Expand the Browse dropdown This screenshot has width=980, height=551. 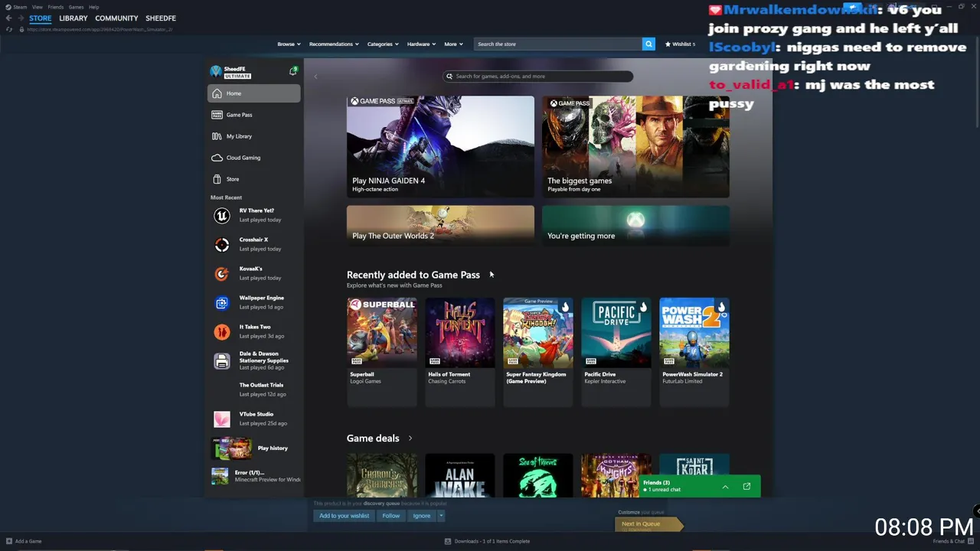point(289,44)
